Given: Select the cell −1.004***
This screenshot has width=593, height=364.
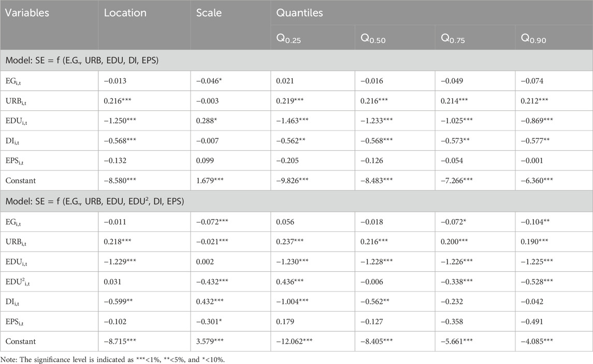Looking at the screenshot, I should (292, 302).
